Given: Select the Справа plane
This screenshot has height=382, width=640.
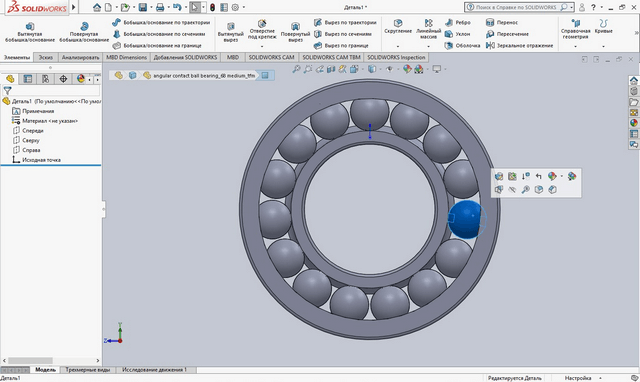Looking at the screenshot, I should [x=26, y=150].
